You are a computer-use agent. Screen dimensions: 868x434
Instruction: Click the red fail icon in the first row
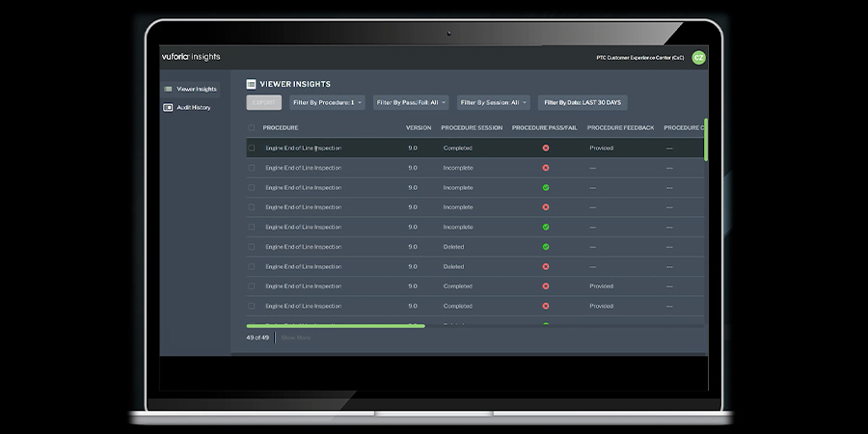(546, 148)
